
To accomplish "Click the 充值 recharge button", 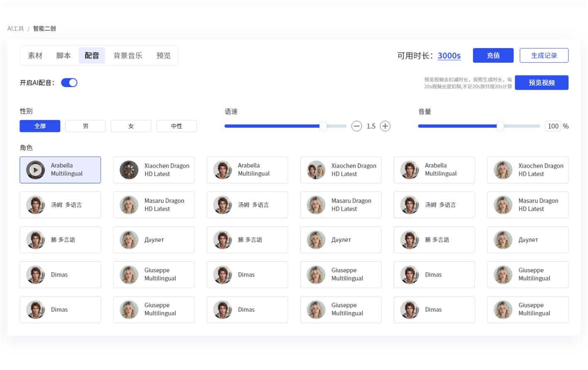I will click(493, 56).
